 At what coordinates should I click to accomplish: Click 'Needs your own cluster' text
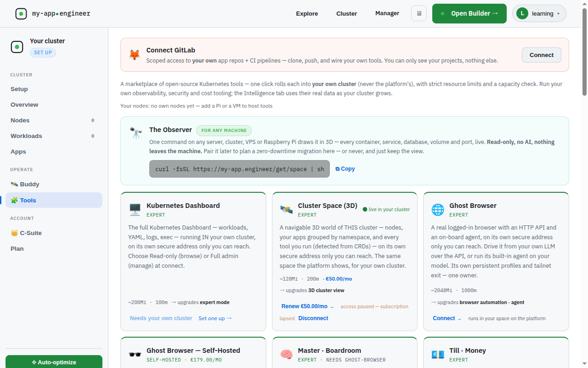tap(161, 318)
